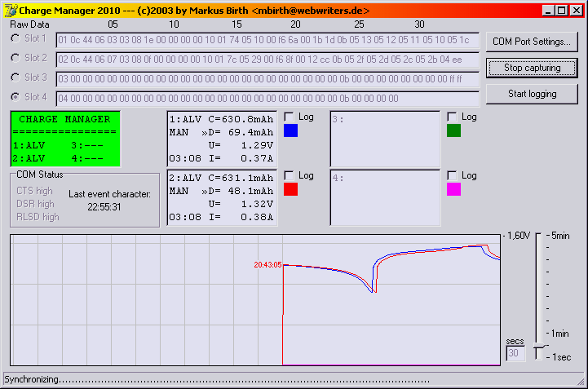Toggle the Log checkbox for slot 3

tap(453, 117)
